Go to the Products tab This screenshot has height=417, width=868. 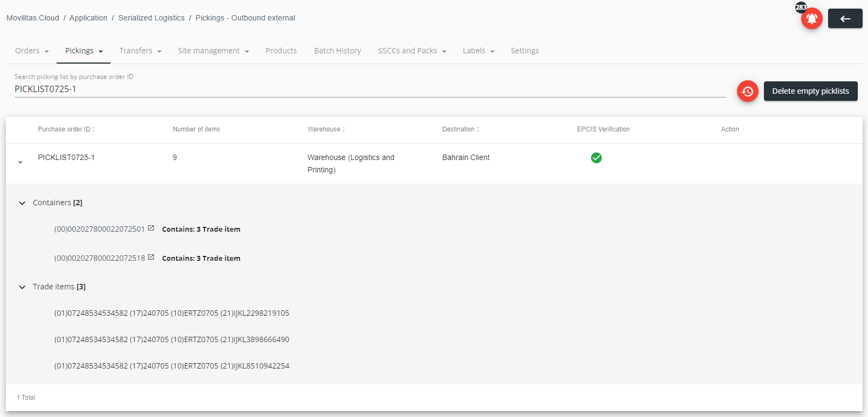281,51
